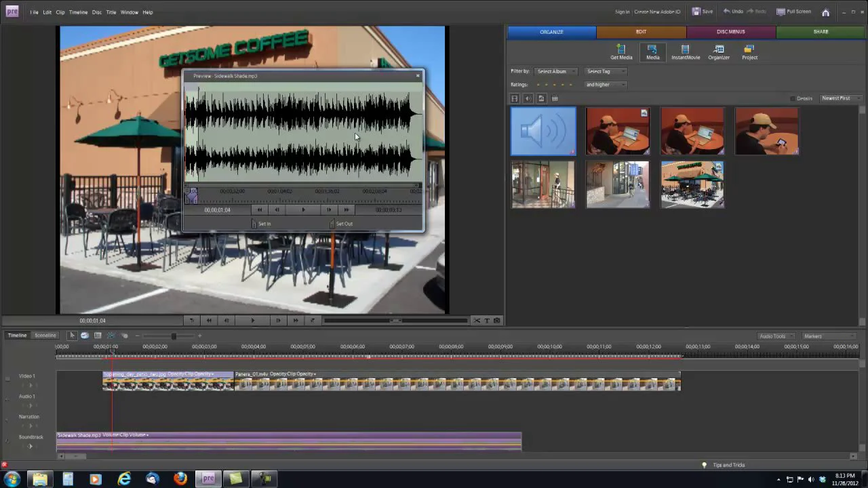The image size is (868, 488).
Task: Switch to the EDIT tab
Action: coord(642,32)
